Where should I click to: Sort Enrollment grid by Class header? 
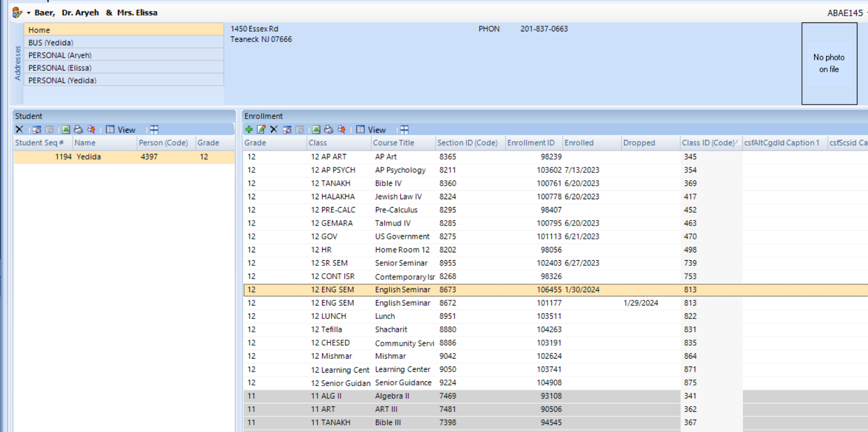(x=339, y=143)
